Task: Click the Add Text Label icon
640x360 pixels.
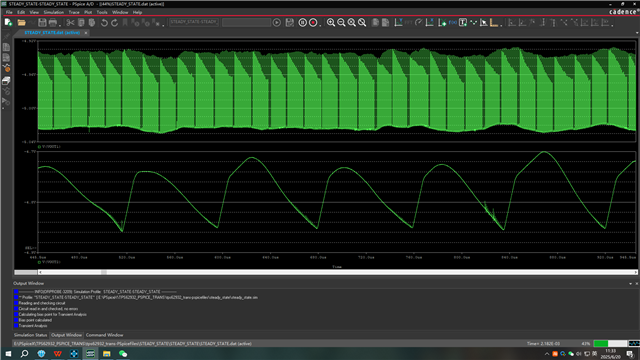Action: pos(463,22)
